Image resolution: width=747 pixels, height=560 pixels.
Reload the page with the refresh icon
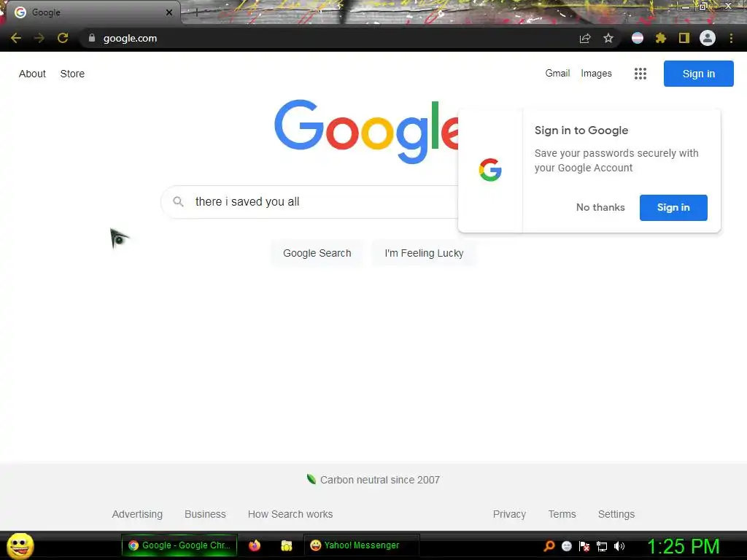[63, 38]
